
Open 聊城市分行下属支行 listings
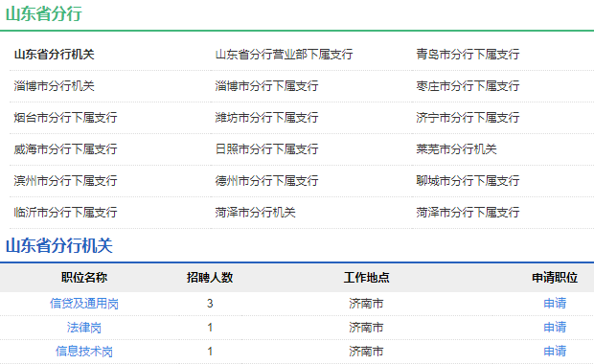468,181
